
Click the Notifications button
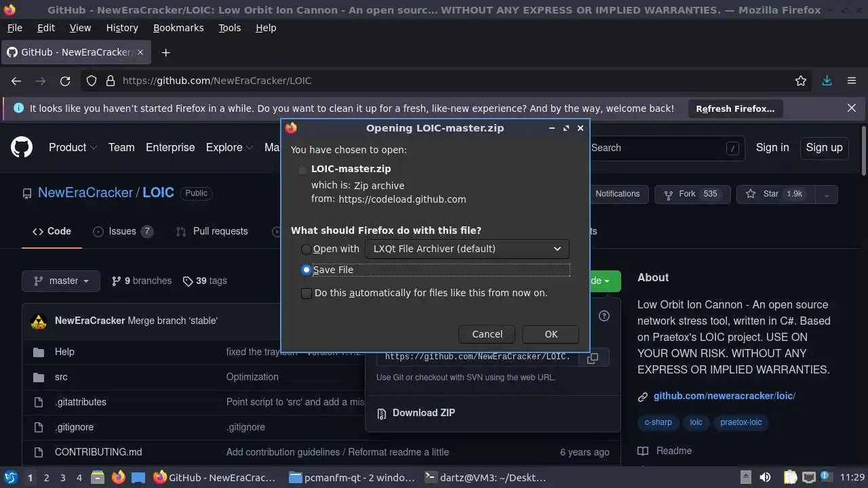point(617,194)
